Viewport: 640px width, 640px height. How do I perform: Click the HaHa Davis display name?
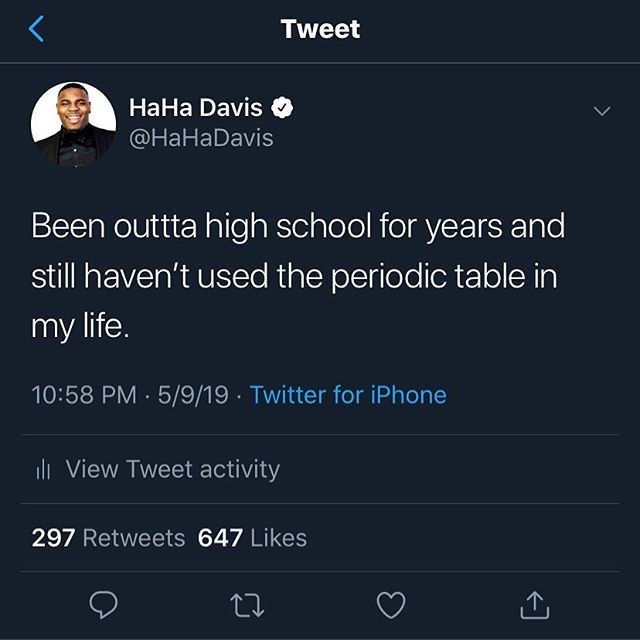coord(194,108)
